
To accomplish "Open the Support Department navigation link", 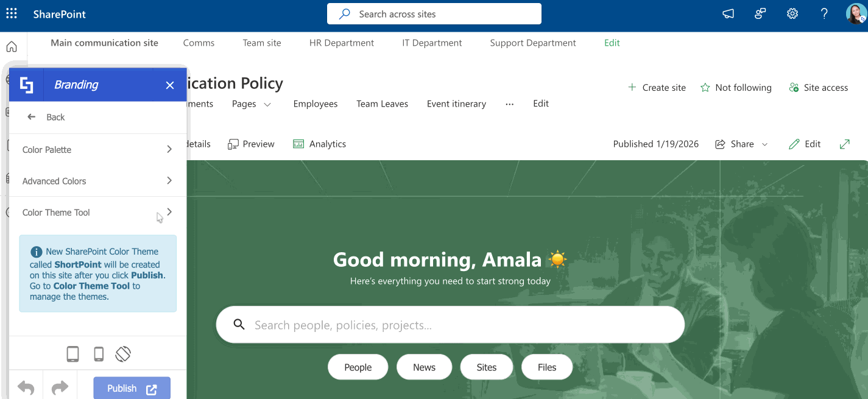I will pos(533,43).
